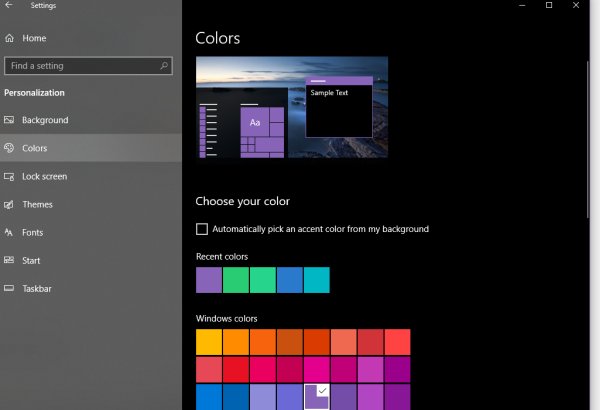Pick the second green recent color

pyautogui.click(x=263, y=280)
